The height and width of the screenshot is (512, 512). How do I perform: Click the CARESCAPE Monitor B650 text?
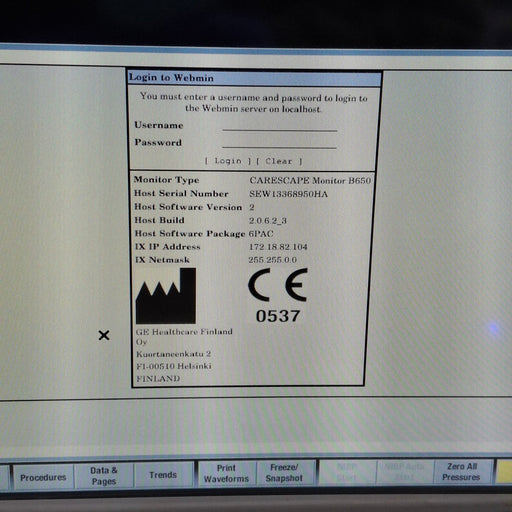[310, 181]
